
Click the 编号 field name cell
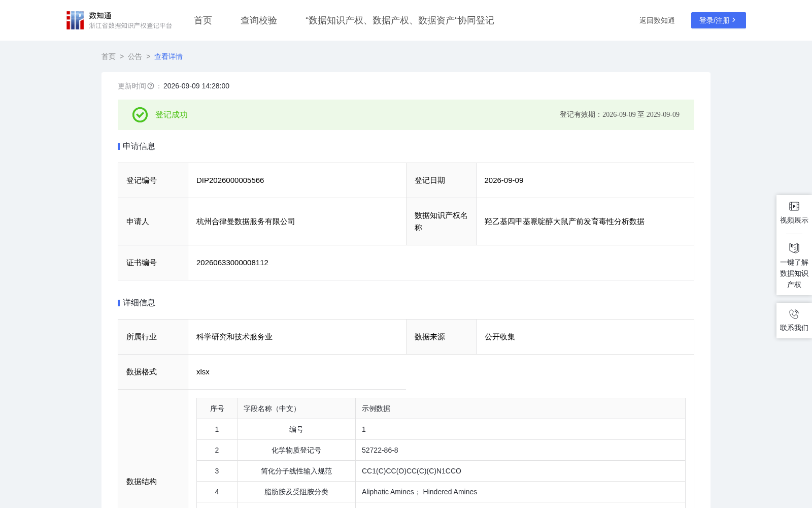[x=296, y=429]
